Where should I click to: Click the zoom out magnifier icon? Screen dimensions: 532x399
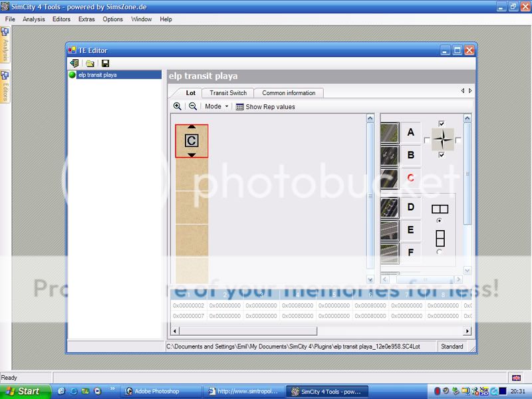[x=193, y=106]
